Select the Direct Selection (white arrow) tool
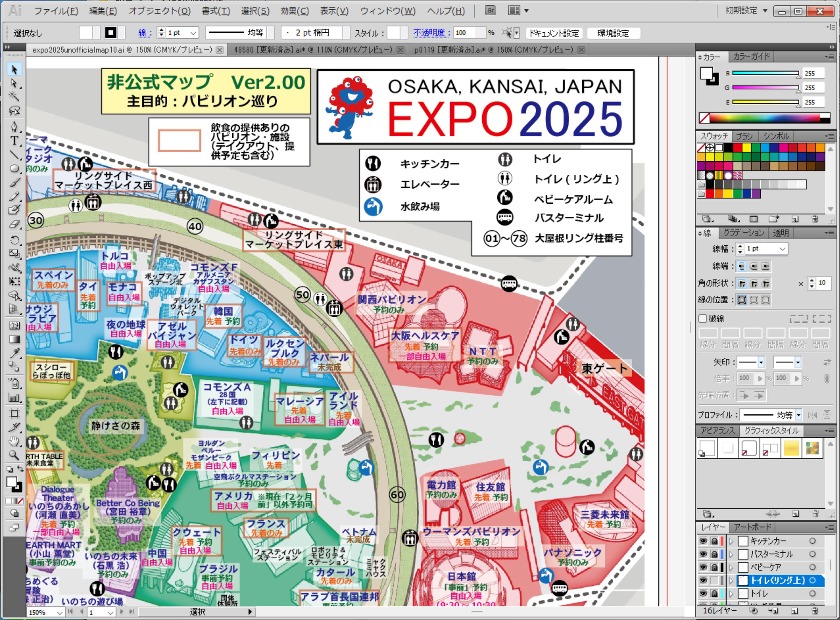The width and height of the screenshot is (840, 620). pos(14,83)
